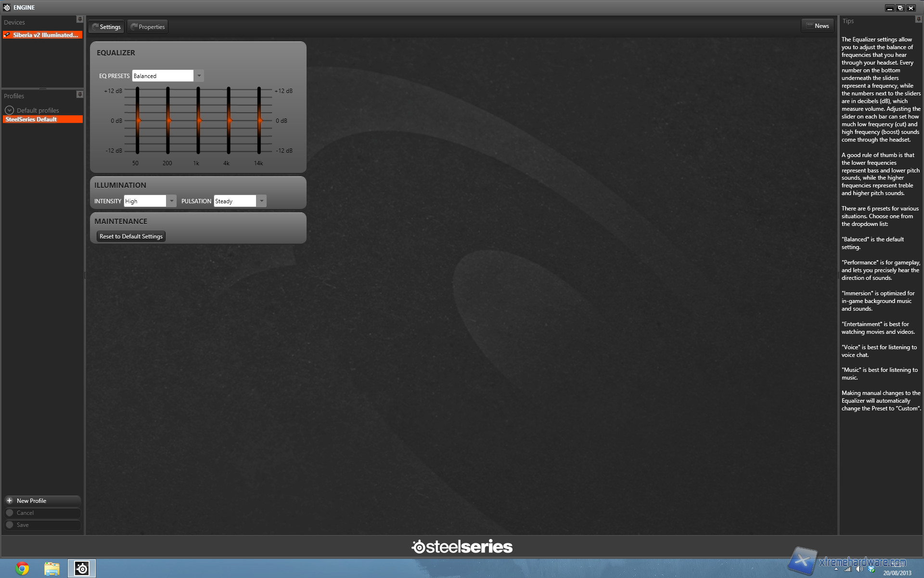Pin the Profiles panel
The width and height of the screenshot is (924, 578).
(80, 94)
